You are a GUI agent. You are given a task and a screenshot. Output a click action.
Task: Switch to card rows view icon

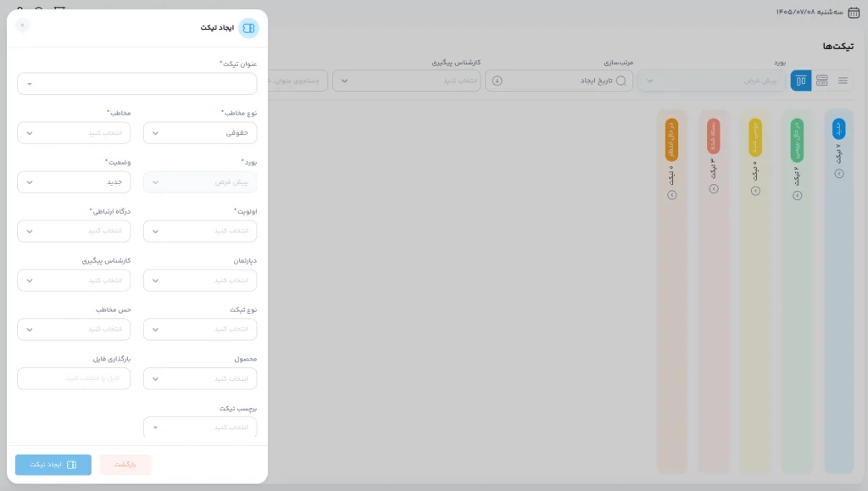pos(821,81)
